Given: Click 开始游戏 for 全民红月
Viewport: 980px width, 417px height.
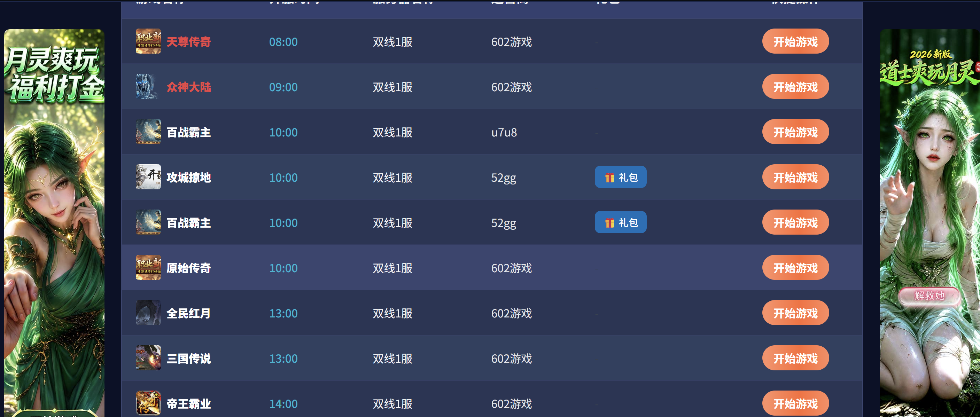Looking at the screenshot, I should click(795, 313).
